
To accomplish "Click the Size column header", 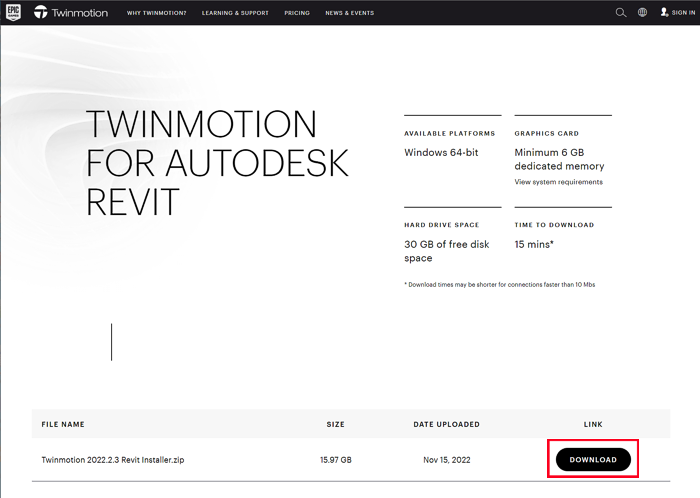I will (x=336, y=424).
